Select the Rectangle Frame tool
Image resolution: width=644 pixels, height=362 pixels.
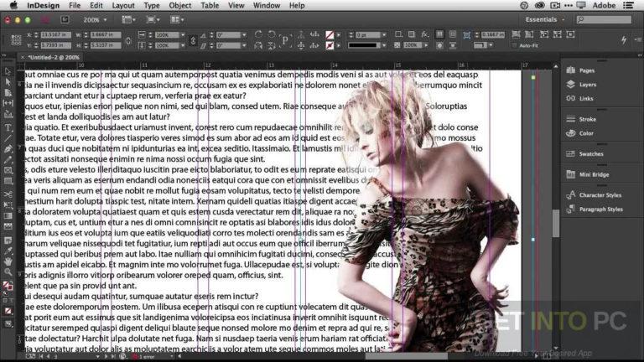click(x=8, y=170)
